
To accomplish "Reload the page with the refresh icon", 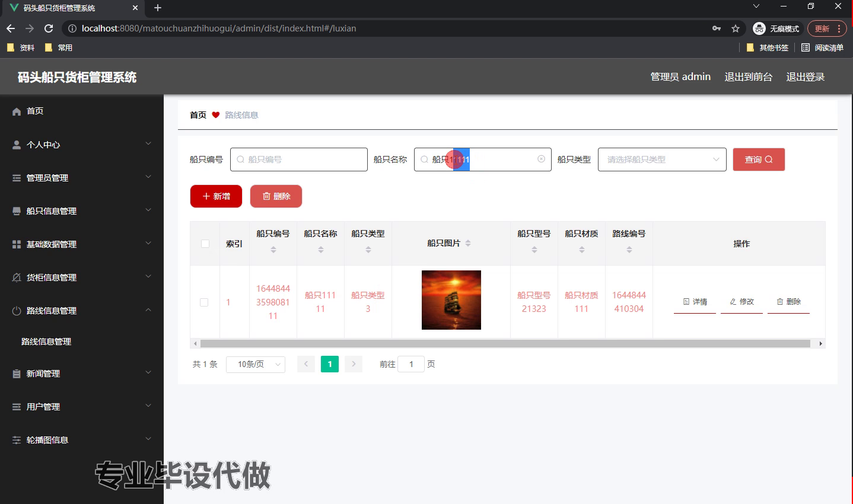I will coord(49,28).
